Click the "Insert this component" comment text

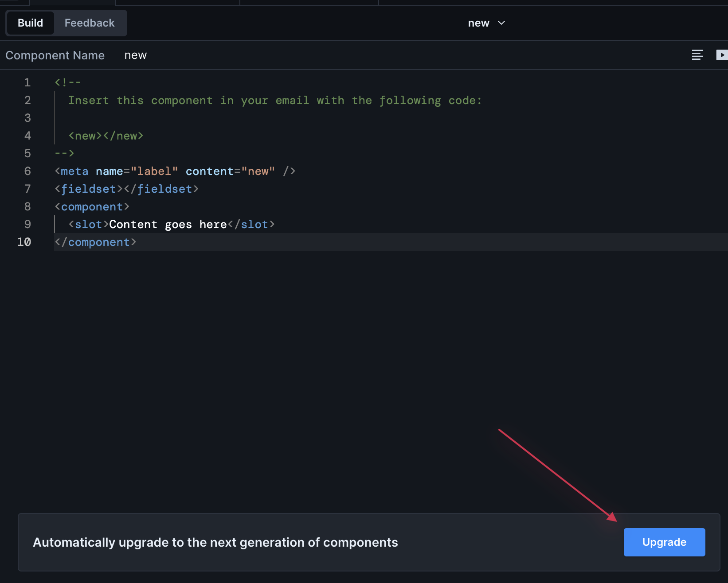275,101
